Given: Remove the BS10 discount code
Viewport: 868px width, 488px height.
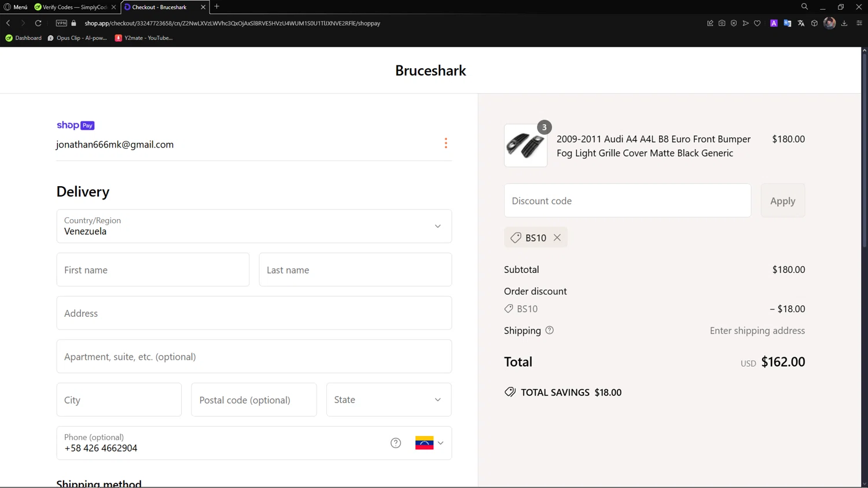Looking at the screenshot, I should pyautogui.click(x=557, y=238).
